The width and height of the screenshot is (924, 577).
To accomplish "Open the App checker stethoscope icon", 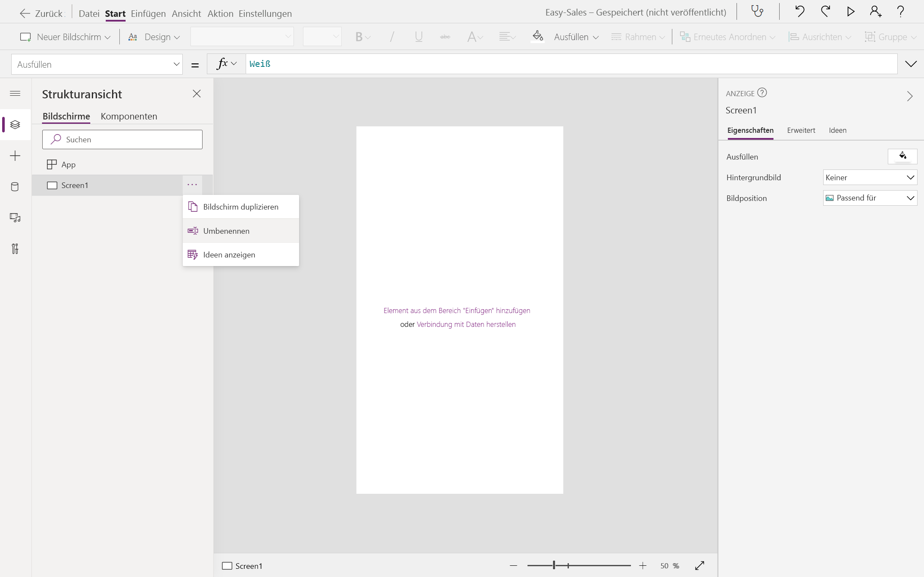I will point(757,12).
